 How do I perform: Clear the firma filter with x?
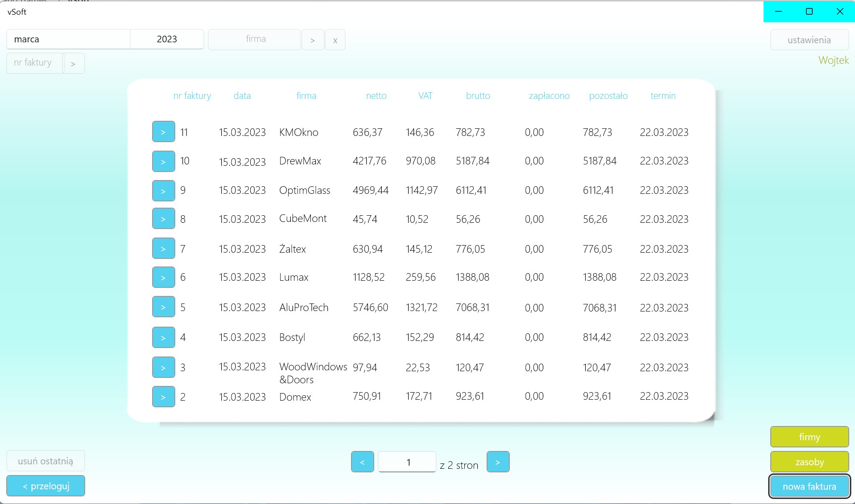[335, 40]
